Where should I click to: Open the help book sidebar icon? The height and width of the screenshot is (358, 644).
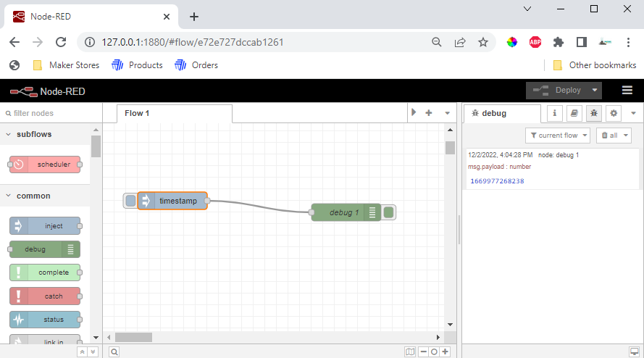point(574,113)
